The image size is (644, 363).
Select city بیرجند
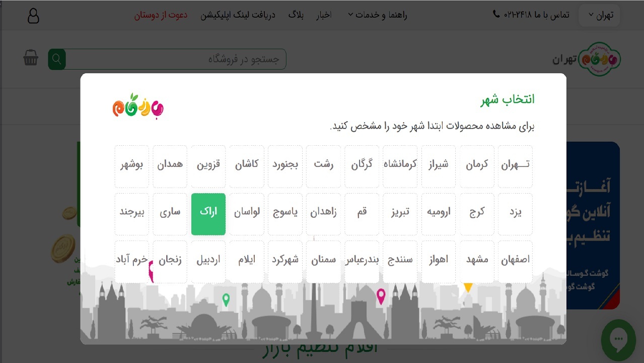click(131, 214)
